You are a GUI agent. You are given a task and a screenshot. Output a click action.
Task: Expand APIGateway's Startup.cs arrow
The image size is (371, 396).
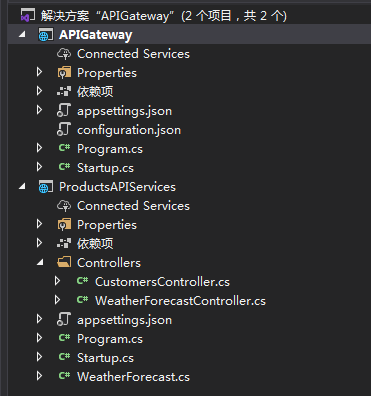[39, 167]
